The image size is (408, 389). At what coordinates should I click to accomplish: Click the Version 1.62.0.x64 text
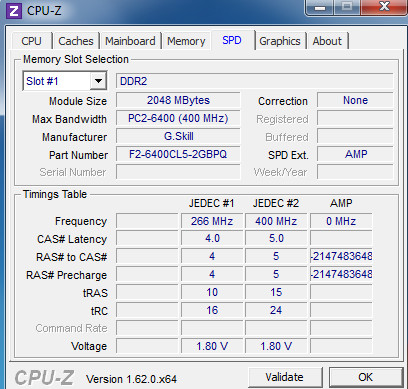point(131,379)
